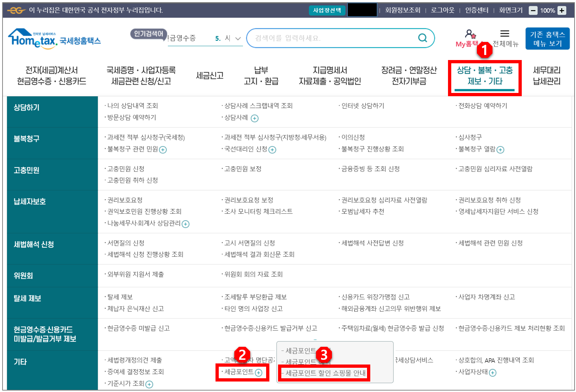576x392 pixels.
Task: Open 상담사례 스크랩내역 조회
Action: coord(259,106)
